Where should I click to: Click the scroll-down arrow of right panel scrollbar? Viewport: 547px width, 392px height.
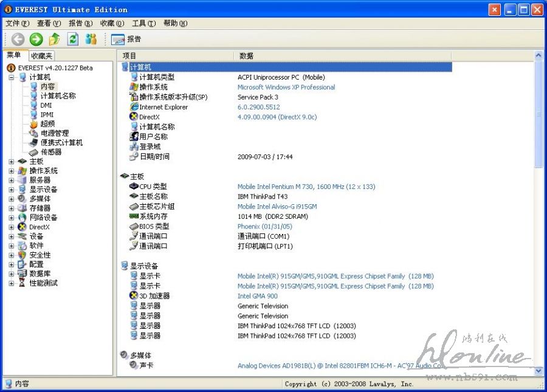538,370
